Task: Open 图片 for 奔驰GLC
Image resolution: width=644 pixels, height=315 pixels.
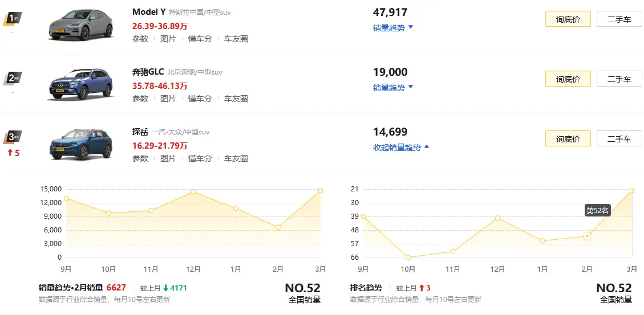Action: point(168,99)
